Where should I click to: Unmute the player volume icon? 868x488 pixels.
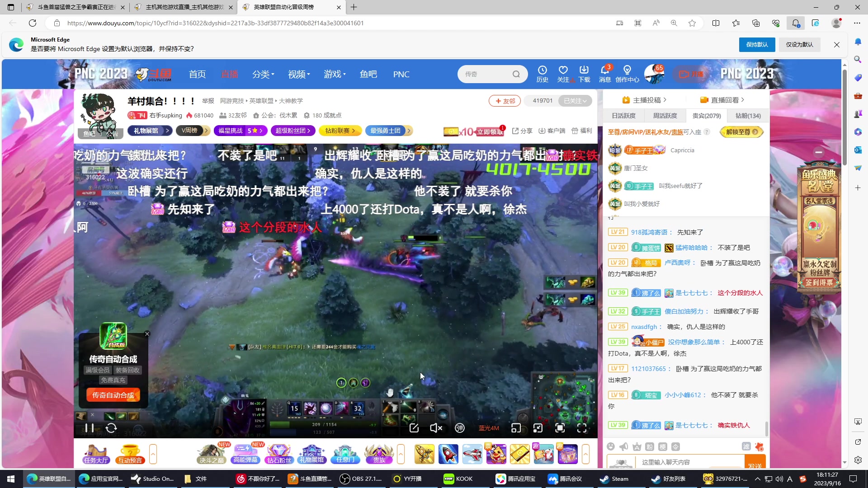pos(436,428)
